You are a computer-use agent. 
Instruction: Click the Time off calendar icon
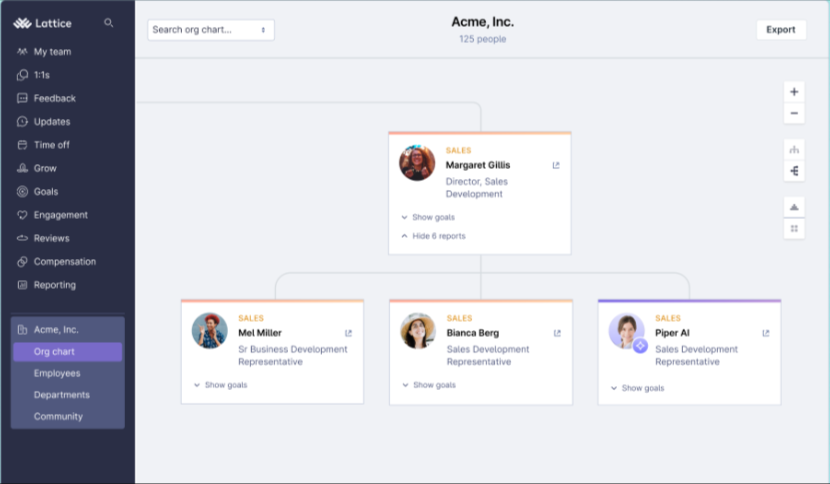(22, 145)
